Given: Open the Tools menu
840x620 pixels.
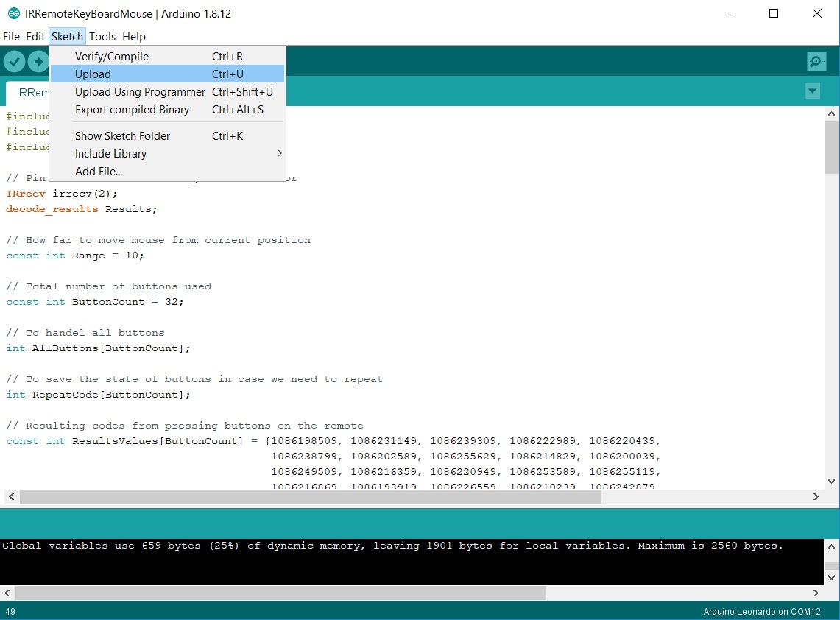Looking at the screenshot, I should [x=102, y=36].
